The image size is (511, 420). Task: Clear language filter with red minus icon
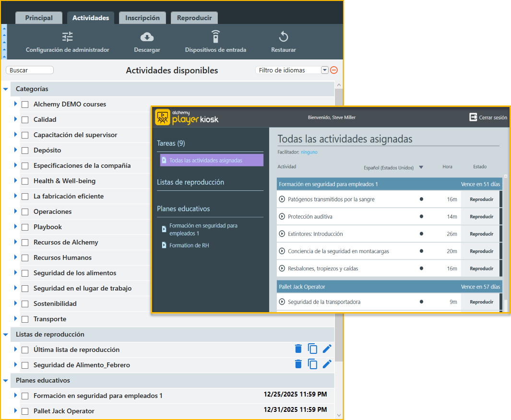(x=334, y=70)
